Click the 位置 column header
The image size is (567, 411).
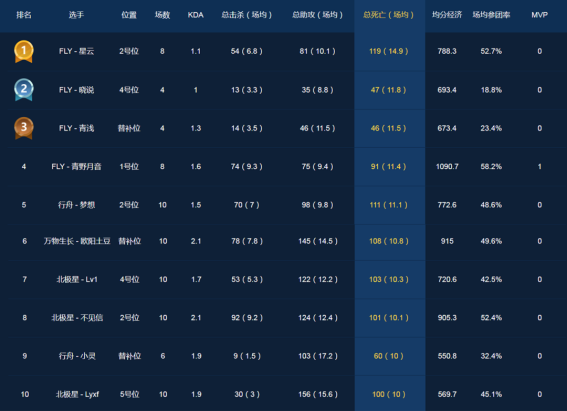(x=129, y=15)
